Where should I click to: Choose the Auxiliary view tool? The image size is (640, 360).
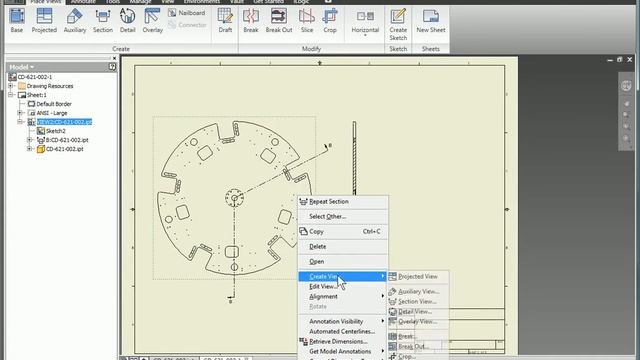tap(75, 20)
